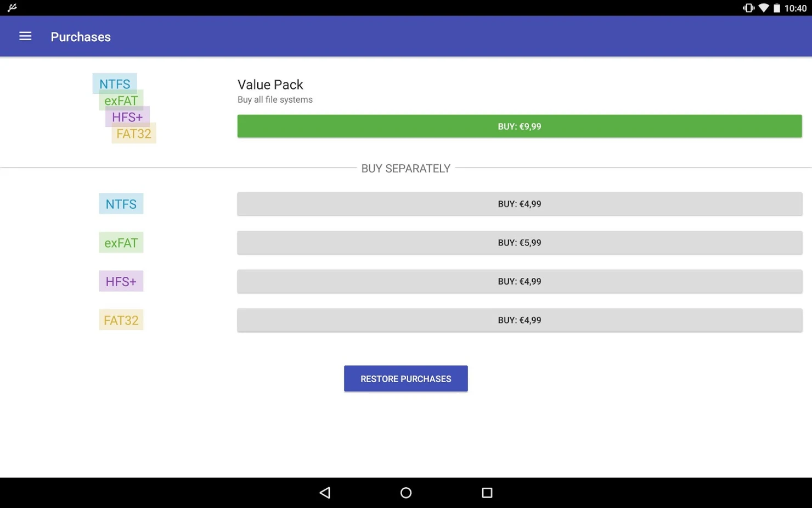Click the NTFS file system icon in Value Pack
This screenshot has width=812, height=508.
114,83
